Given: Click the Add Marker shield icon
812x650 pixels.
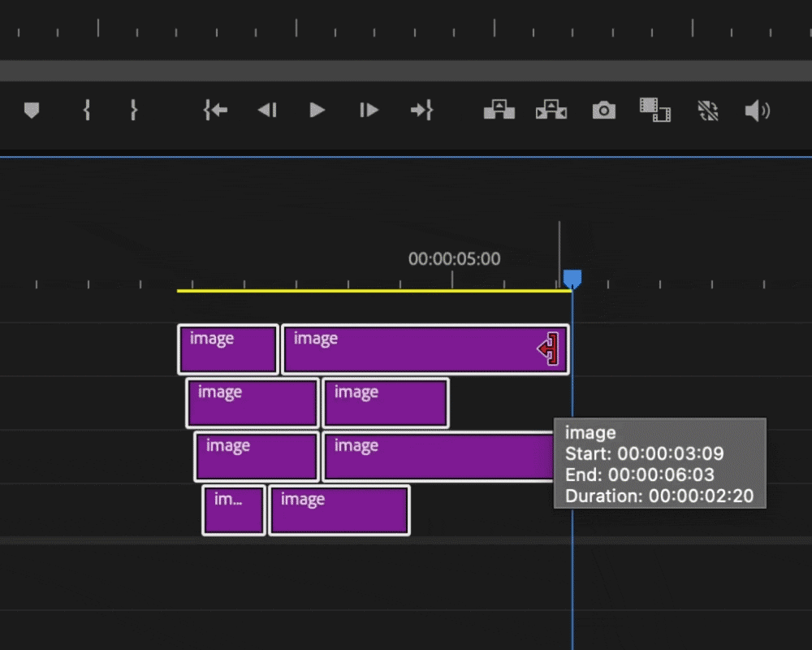Looking at the screenshot, I should click(32, 110).
